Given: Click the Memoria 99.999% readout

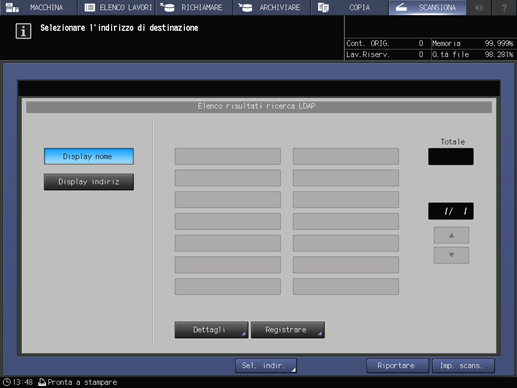Looking at the screenshot, I should click(x=473, y=43).
